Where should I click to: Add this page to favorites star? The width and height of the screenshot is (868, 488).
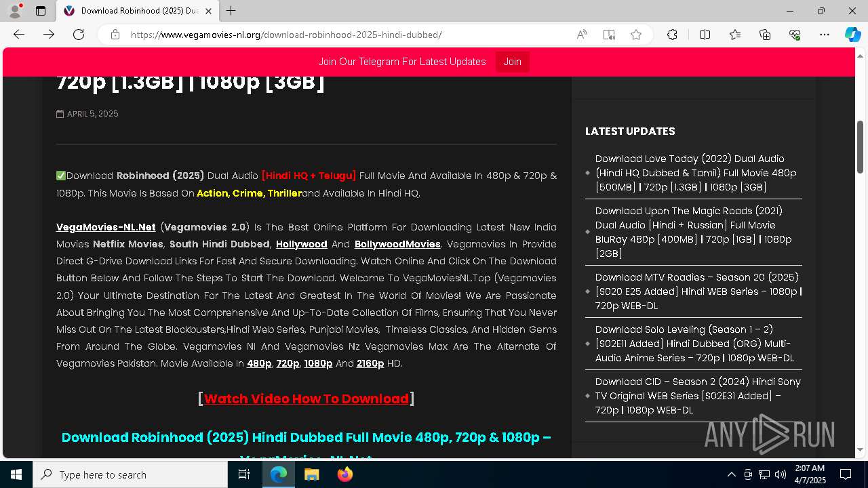(x=636, y=35)
